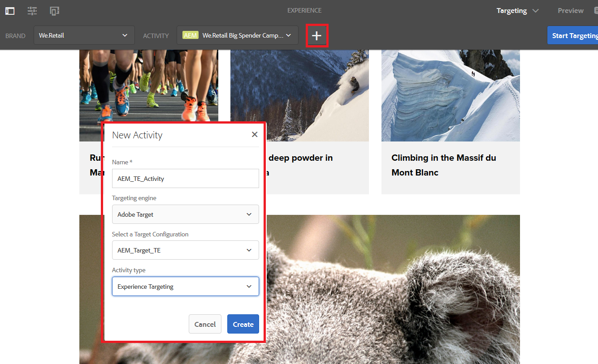Click the plus icon to add activity
Screen dimensions: 598x364
pos(317,35)
